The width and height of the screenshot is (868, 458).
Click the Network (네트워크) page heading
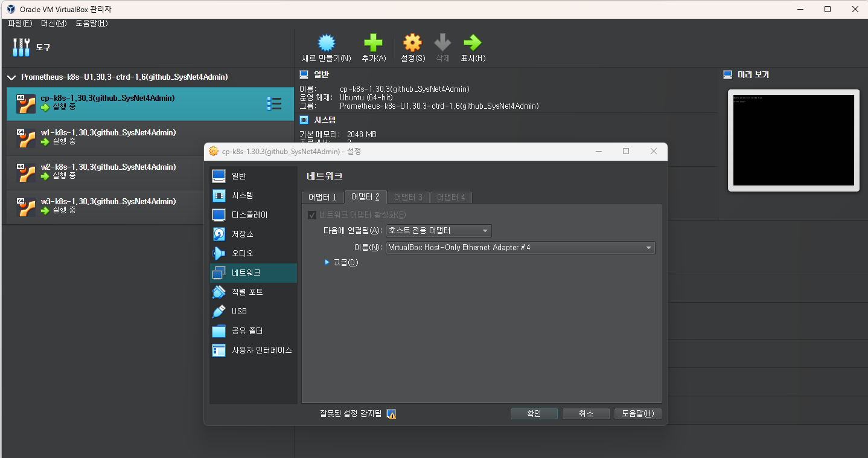pos(325,176)
